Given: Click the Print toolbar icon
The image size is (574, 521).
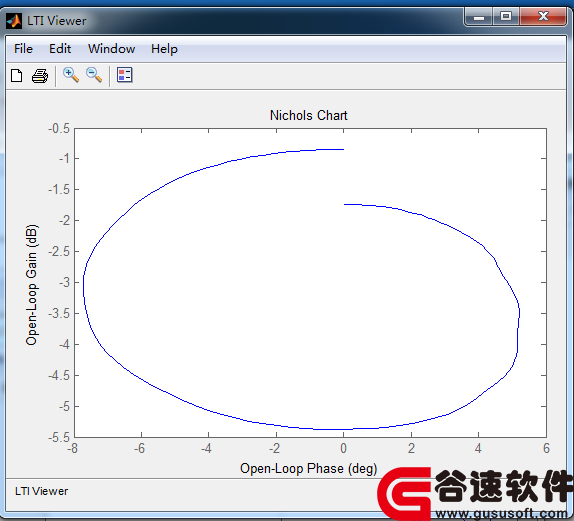Looking at the screenshot, I should [40, 76].
